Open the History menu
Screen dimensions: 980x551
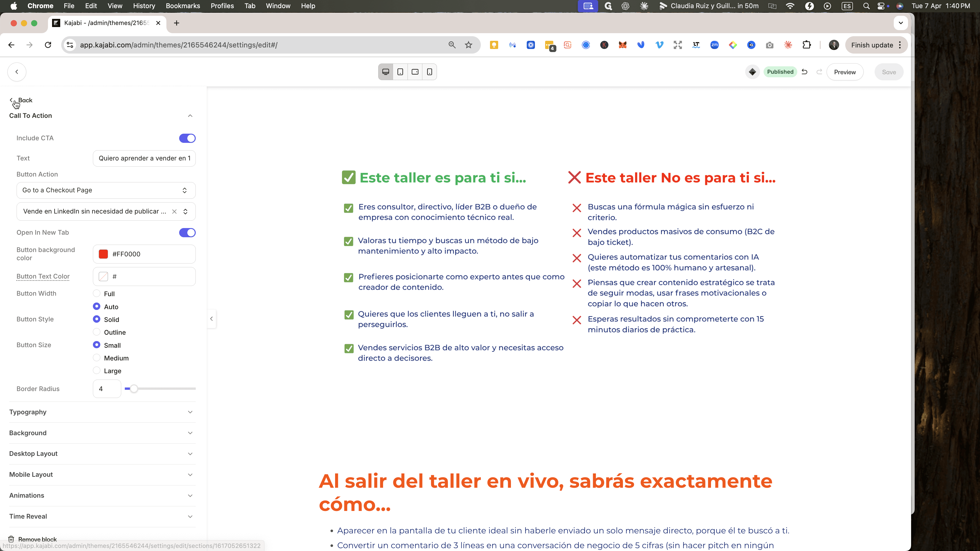point(144,6)
